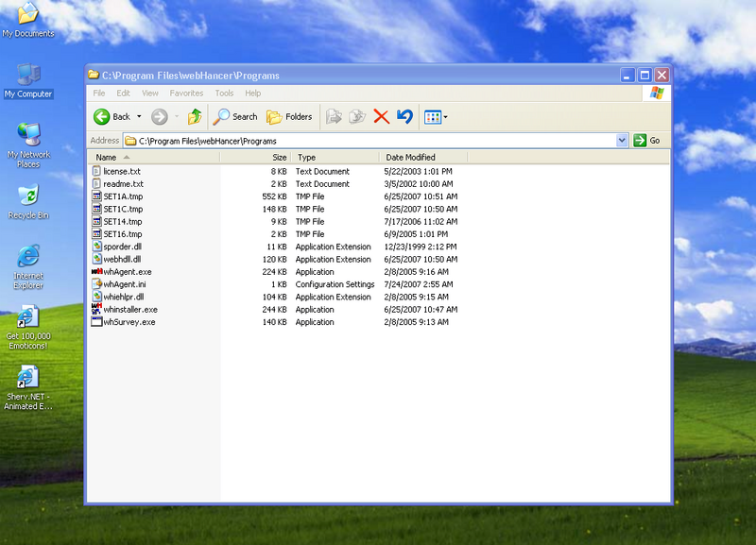Select the license.txt file icon

tap(96, 171)
